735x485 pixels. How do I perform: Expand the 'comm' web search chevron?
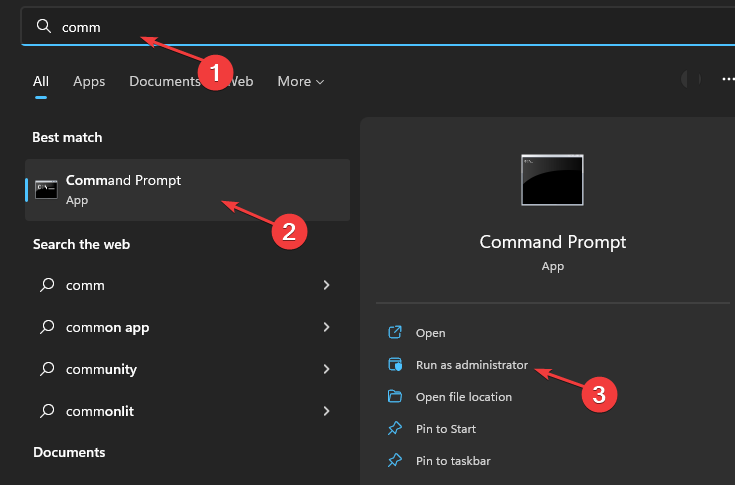[x=326, y=285]
